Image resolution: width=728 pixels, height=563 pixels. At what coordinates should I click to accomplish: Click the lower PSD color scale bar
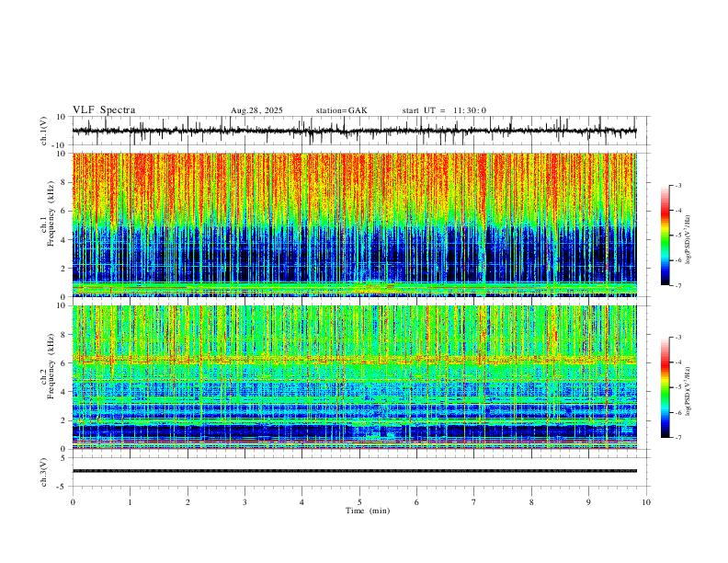point(665,387)
